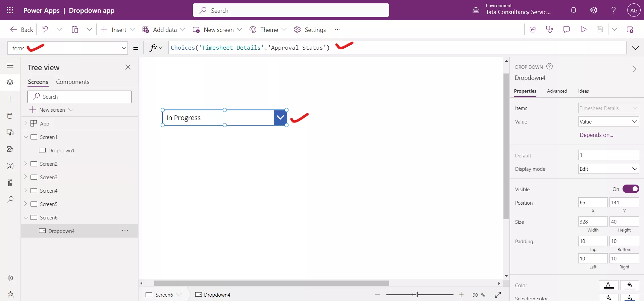Image resolution: width=644 pixels, height=301 pixels.
Task: Open notifications bell icon
Action: (574, 10)
